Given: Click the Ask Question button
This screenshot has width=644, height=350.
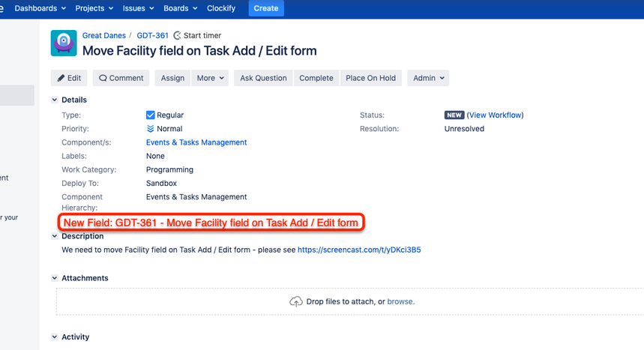Looking at the screenshot, I should click(x=263, y=78).
